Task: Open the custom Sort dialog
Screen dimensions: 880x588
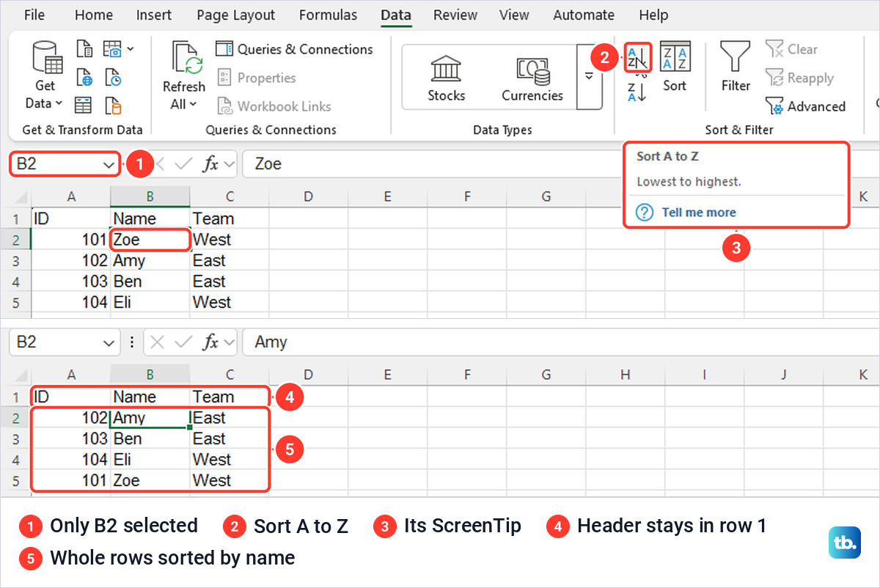Action: click(x=675, y=67)
